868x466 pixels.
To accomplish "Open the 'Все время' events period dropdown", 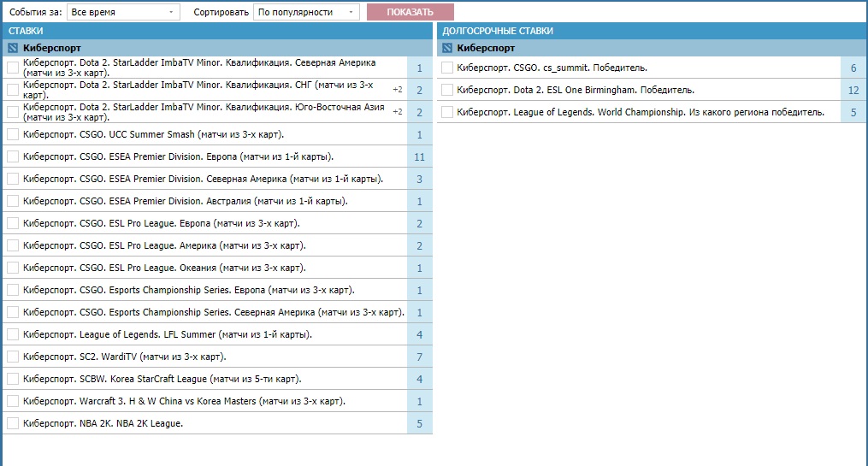I will point(123,12).
